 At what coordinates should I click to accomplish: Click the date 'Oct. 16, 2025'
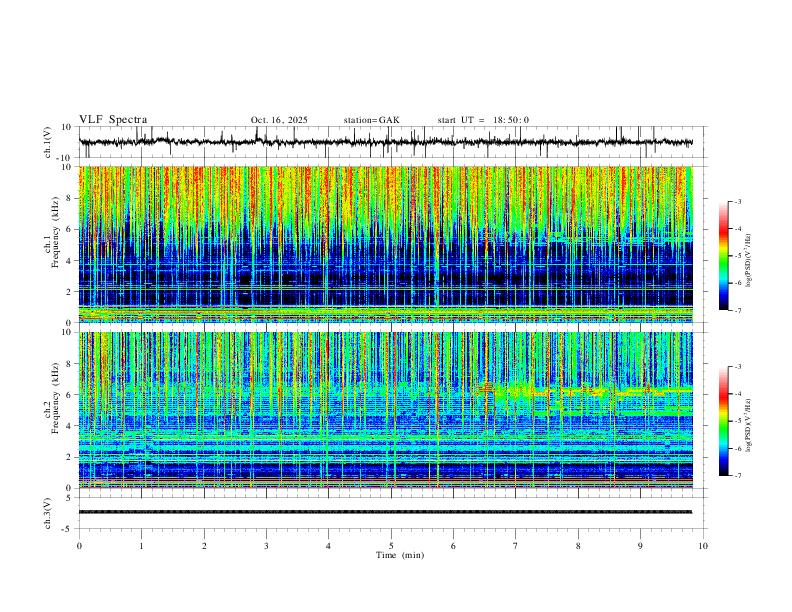pyautogui.click(x=279, y=120)
